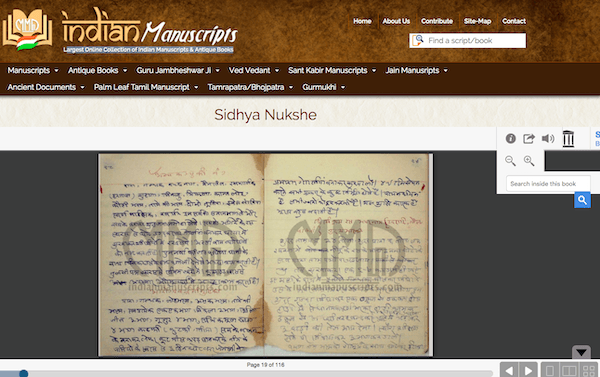Open the Guru Jambheshwar Ji dropdown
The height and width of the screenshot is (377, 600).
tap(178, 70)
